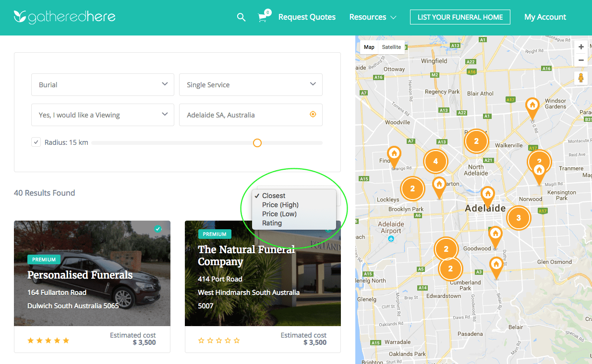The height and width of the screenshot is (364, 592).
Task: Switch to Satellite view tab
Action: tap(391, 47)
